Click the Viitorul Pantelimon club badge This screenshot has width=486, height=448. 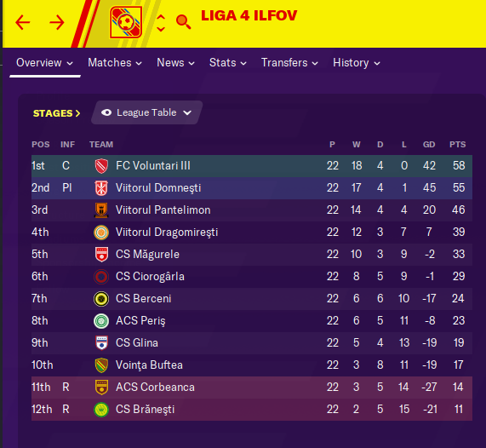tap(101, 210)
